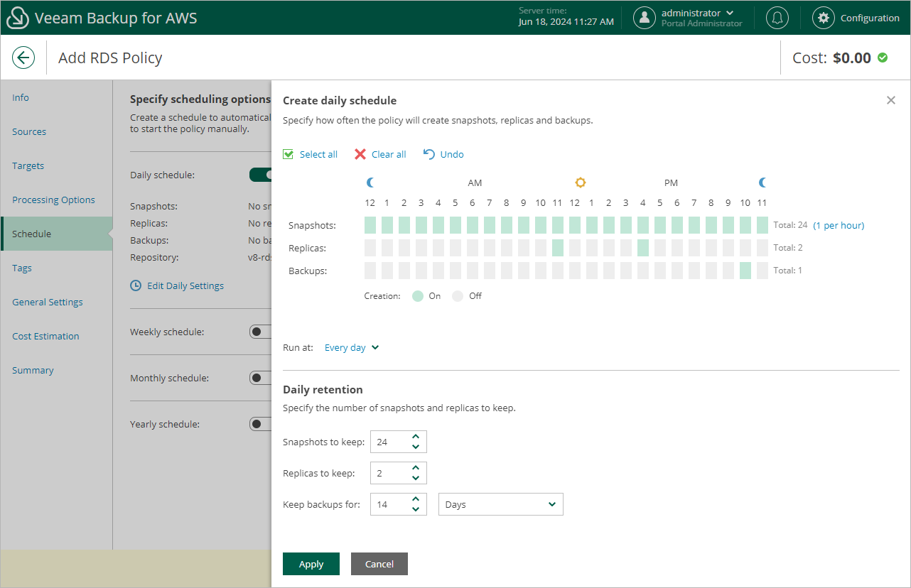Click the Server time display
Screen dimensions: 911x588
566,16
